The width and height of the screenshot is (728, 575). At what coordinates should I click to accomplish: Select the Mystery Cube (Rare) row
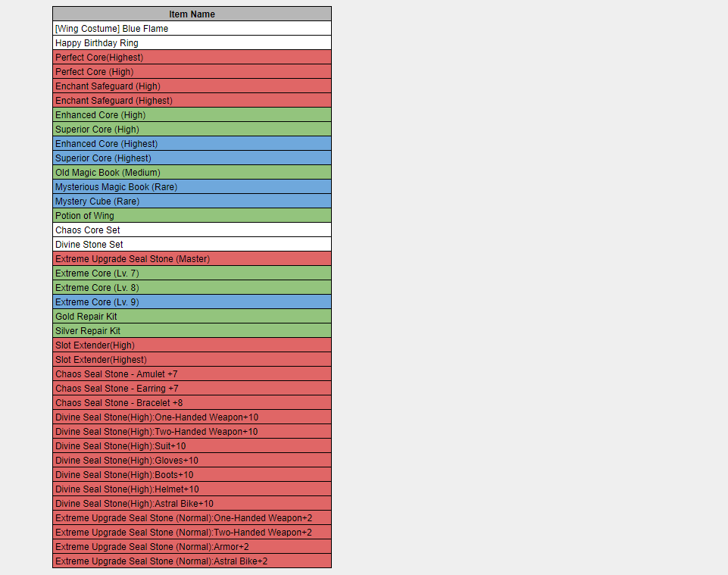point(192,201)
